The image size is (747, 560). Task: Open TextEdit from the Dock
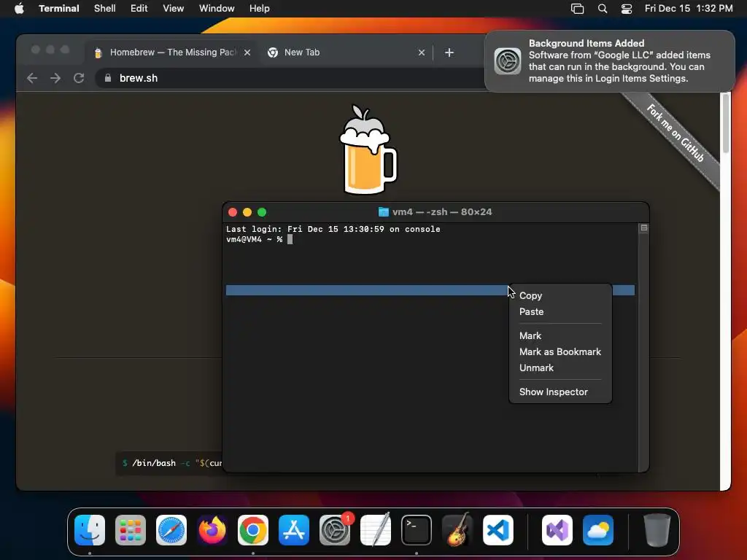(376, 529)
